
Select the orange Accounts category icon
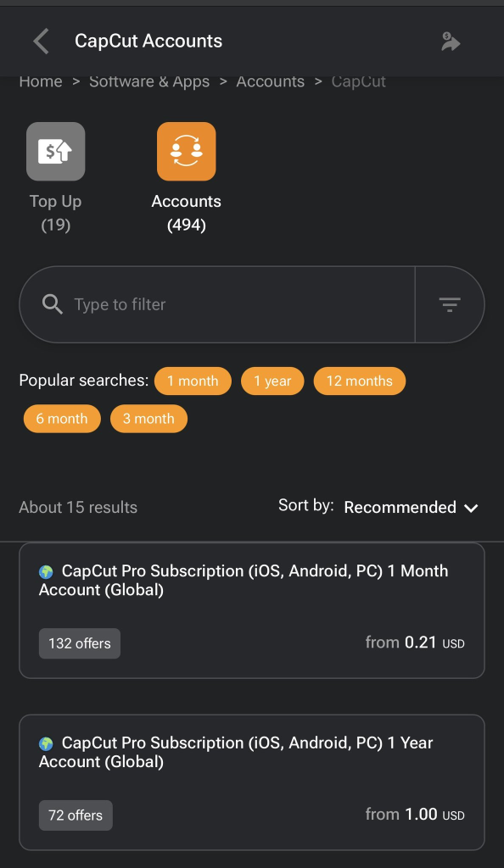point(186,151)
